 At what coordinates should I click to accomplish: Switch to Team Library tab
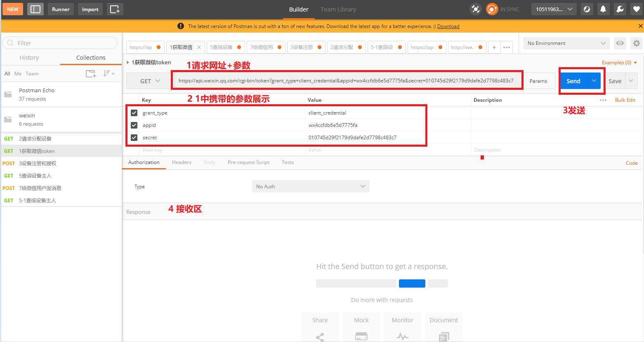click(x=338, y=9)
